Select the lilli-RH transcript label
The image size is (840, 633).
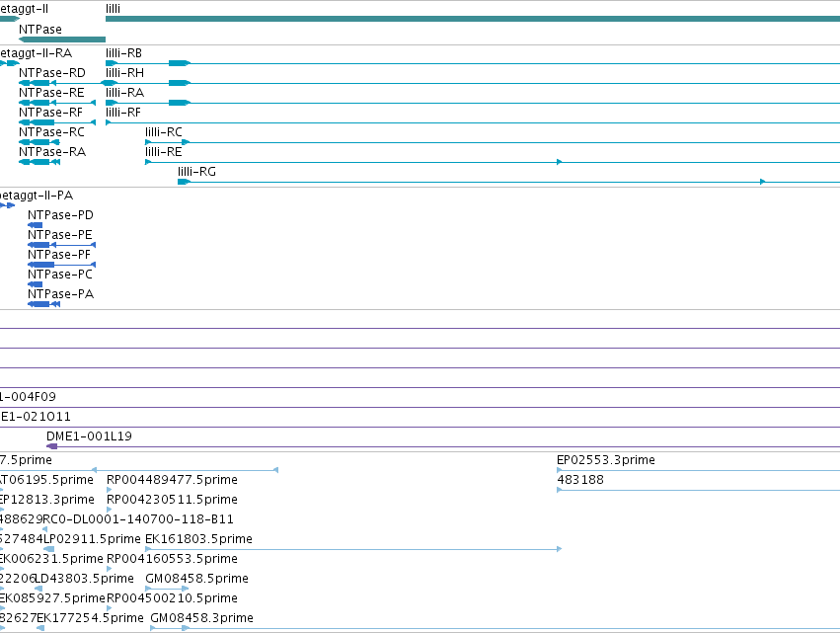click(124, 73)
